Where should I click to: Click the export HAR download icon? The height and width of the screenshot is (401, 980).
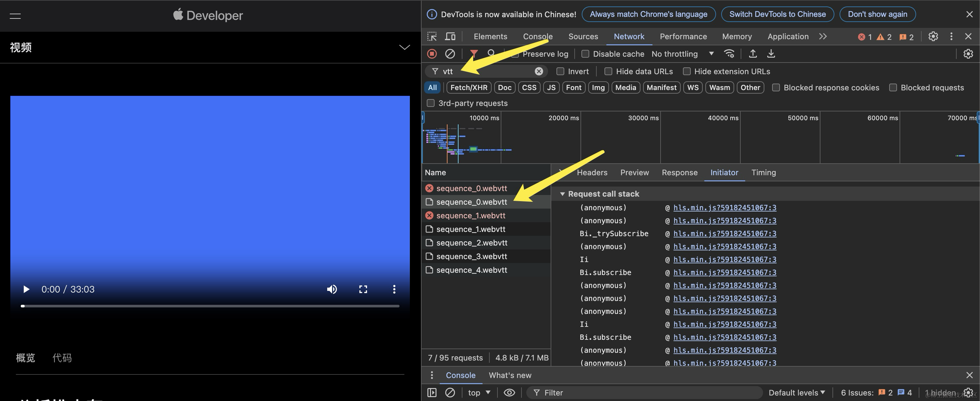771,54
